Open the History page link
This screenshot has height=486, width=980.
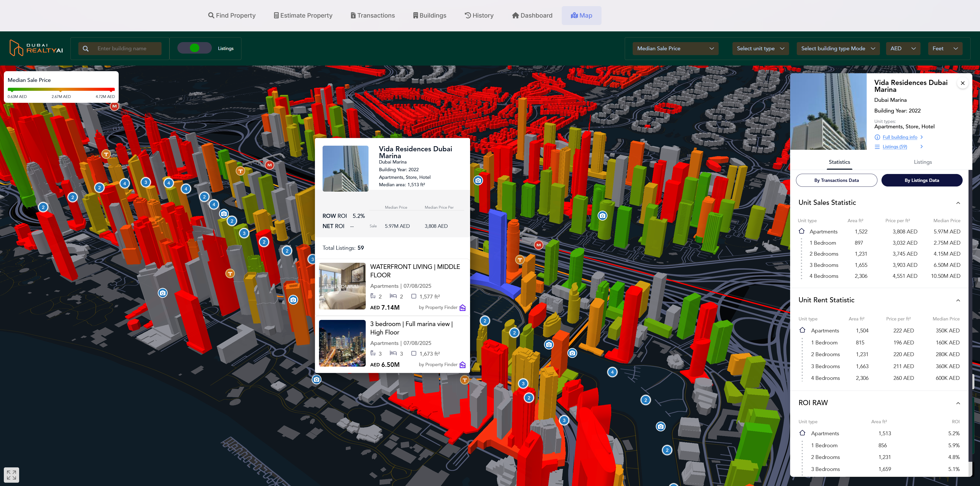coord(479,16)
